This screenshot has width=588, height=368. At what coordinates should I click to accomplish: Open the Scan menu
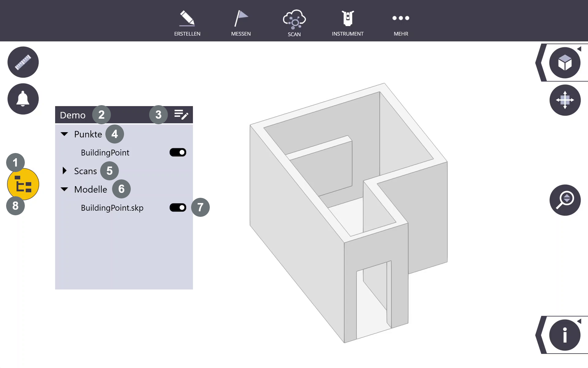click(x=294, y=23)
